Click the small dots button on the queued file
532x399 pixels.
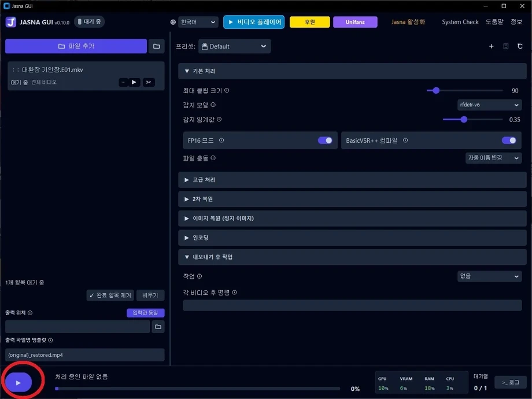pyautogui.click(x=123, y=82)
